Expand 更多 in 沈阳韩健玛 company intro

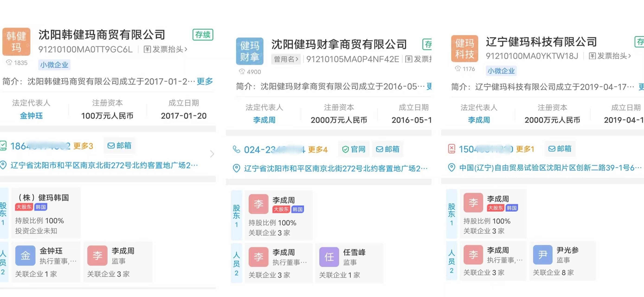[205, 81]
